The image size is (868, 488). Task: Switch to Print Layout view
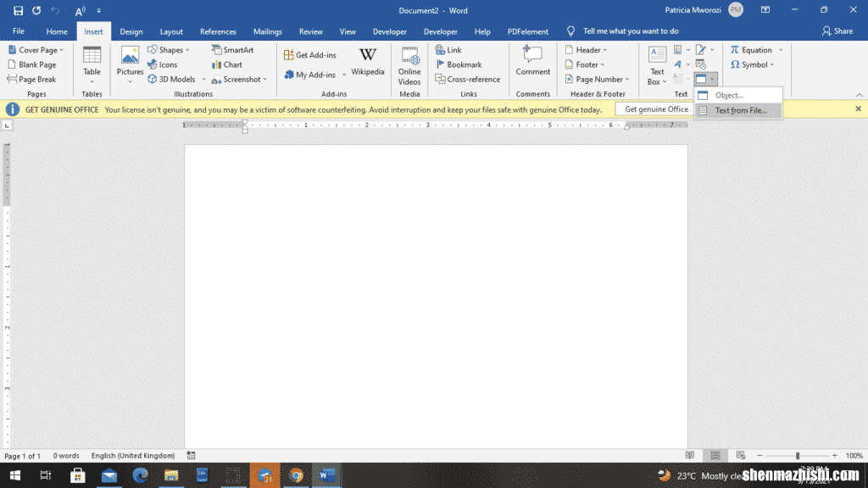click(715, 455)
